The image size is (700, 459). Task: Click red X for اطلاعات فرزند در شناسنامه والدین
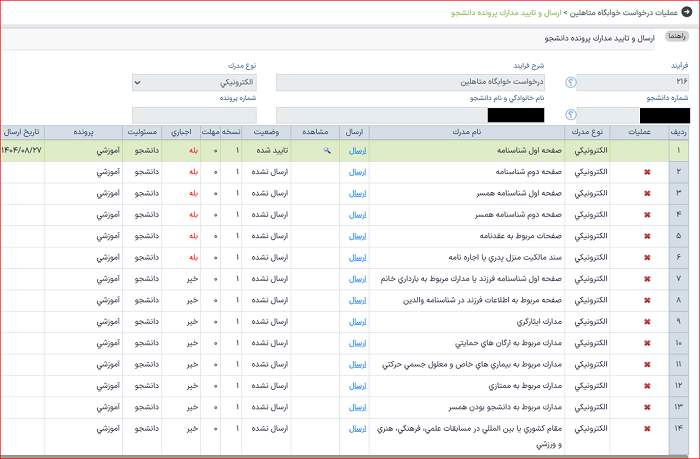(x=647, y=300)
